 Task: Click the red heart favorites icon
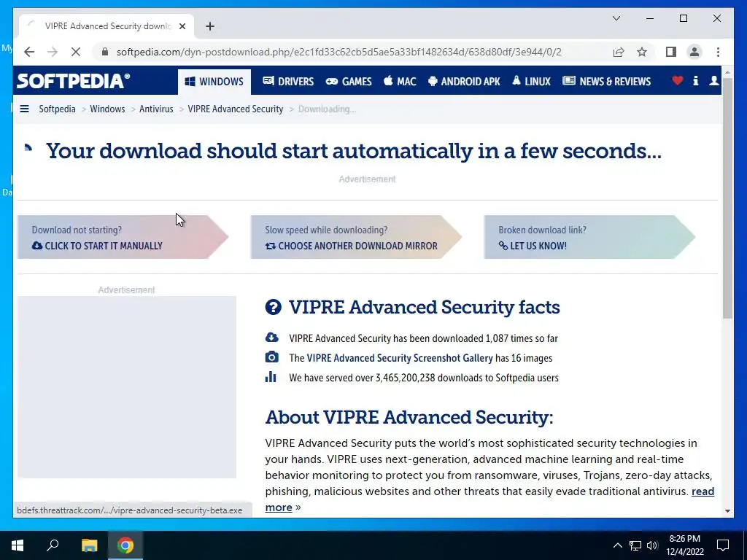point(677,81)
